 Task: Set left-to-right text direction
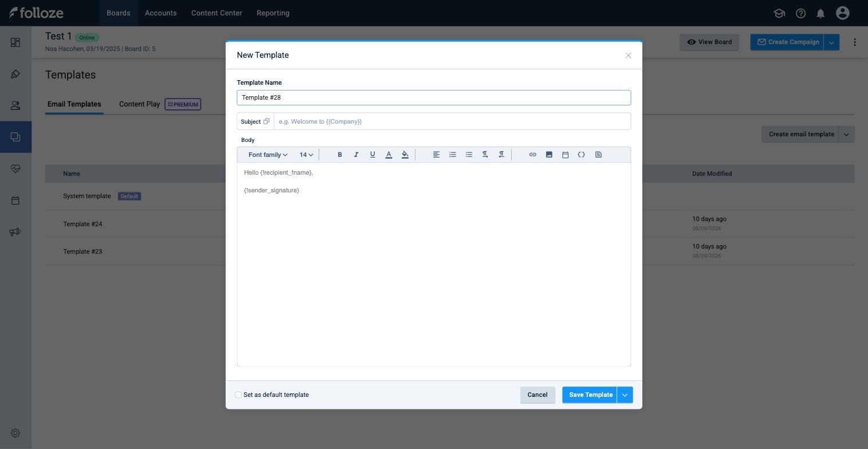click(x=485, y=155)
